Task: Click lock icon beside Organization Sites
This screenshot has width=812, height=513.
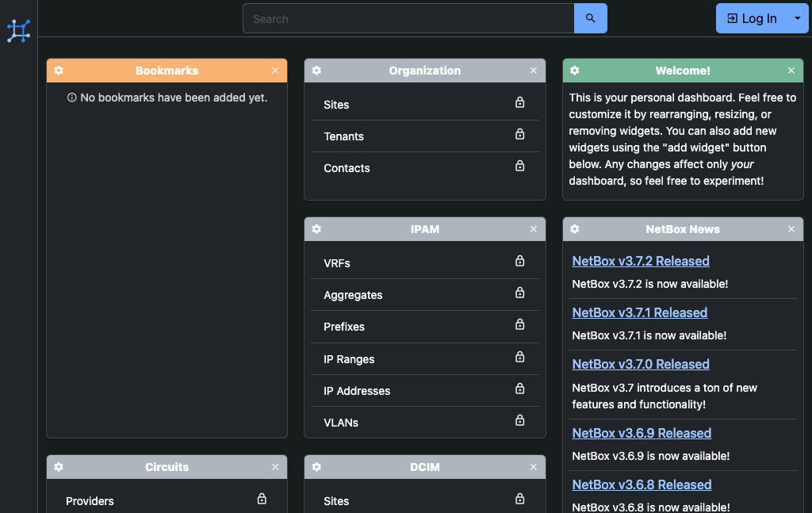Action: (520, 102)
